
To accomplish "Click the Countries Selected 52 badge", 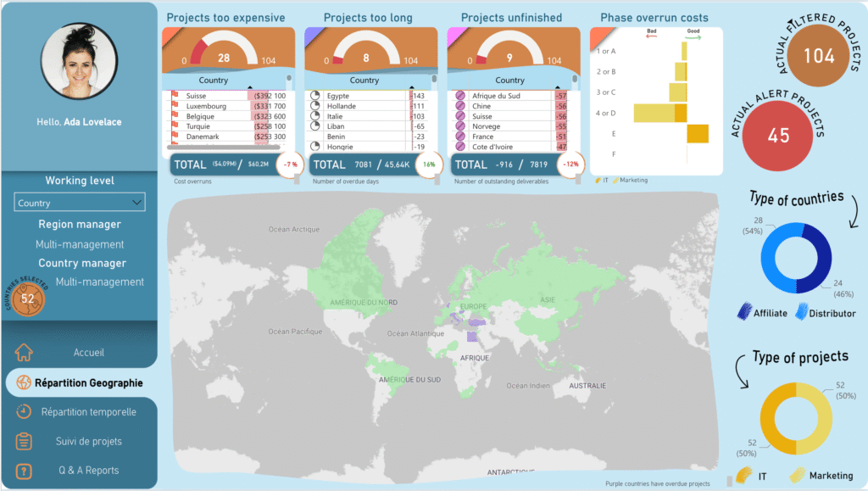I will click(x=28, y=298).
